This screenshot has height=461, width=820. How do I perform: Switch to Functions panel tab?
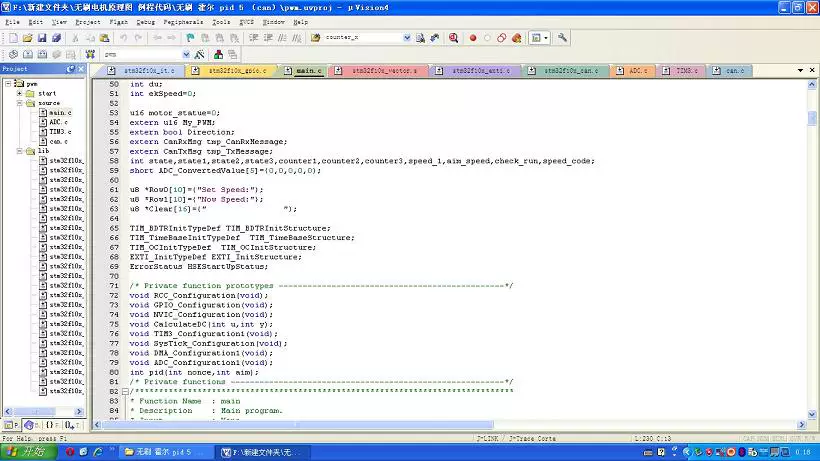click(x=52, y=425)
